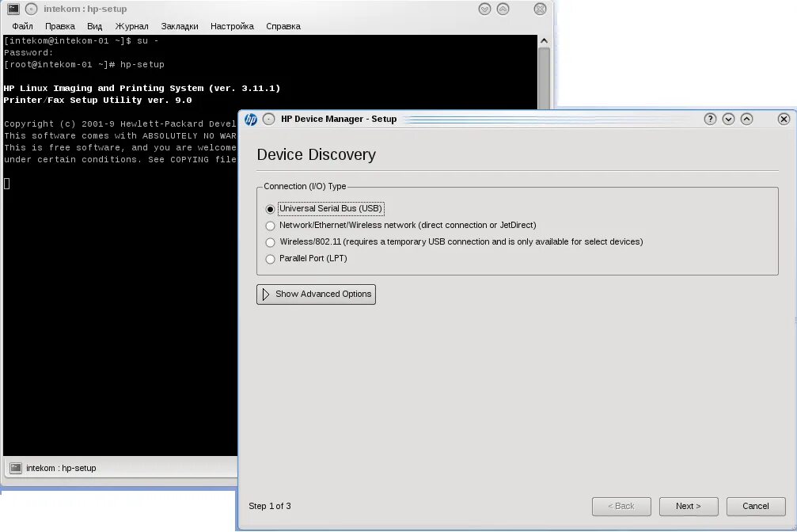Open the Правка menu in terminal

[60, 26]
